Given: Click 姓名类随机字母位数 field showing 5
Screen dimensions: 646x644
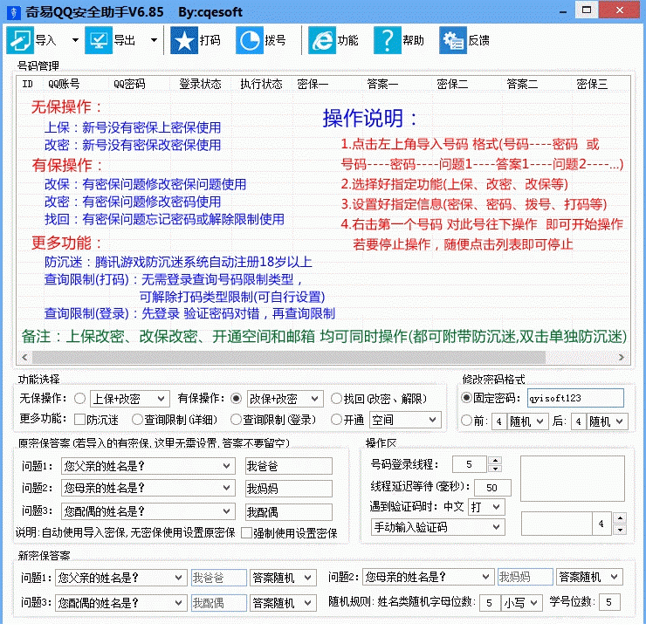Looking at the screenshot, I should pos(489,602).
